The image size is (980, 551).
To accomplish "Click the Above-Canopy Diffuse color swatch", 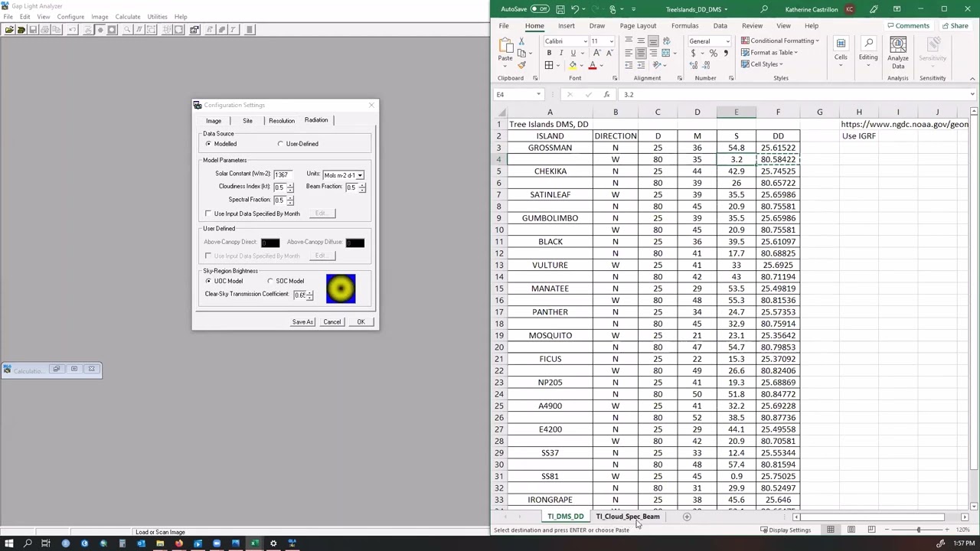I will (354, 243).
